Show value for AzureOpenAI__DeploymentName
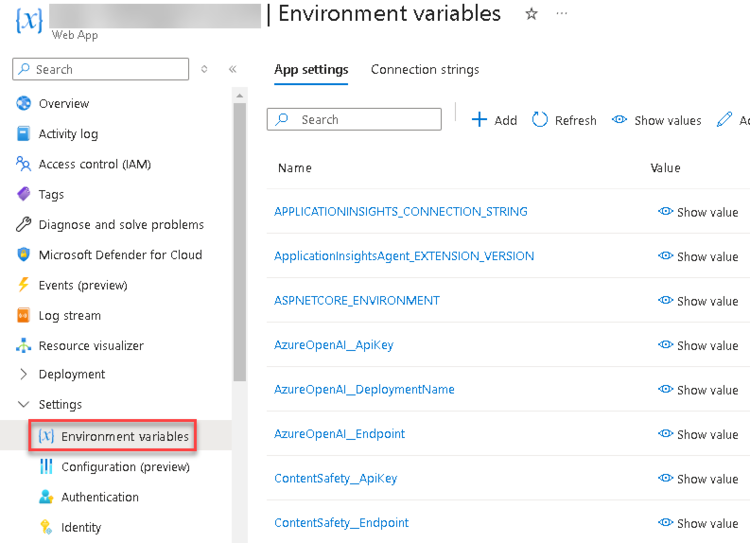Image resolution: width=750 pixels, height=543 pixels. (698, 390)
